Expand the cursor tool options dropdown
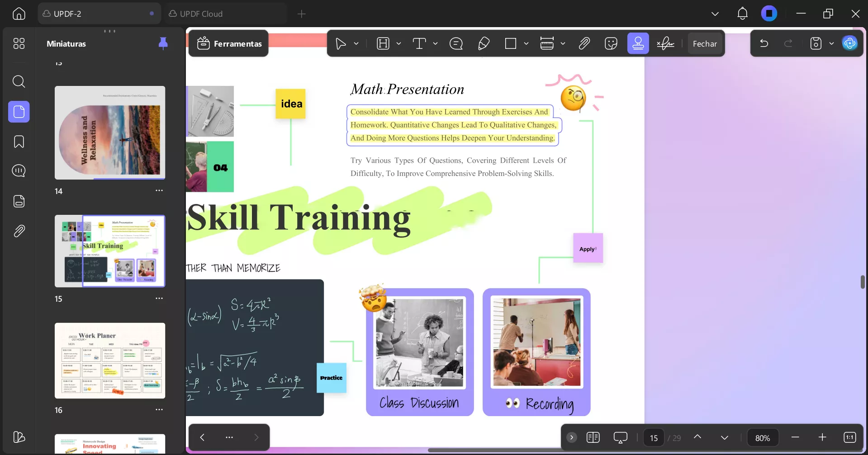 click(x=356, y=43)
